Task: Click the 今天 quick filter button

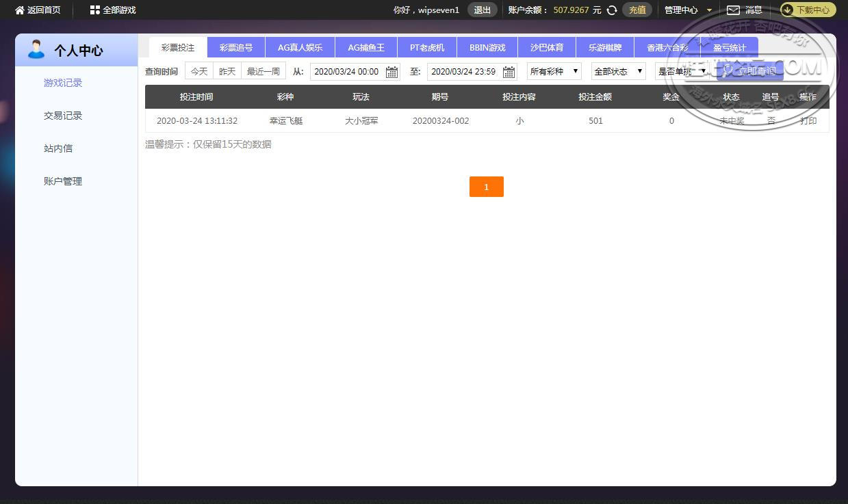Action: point(199,71)
